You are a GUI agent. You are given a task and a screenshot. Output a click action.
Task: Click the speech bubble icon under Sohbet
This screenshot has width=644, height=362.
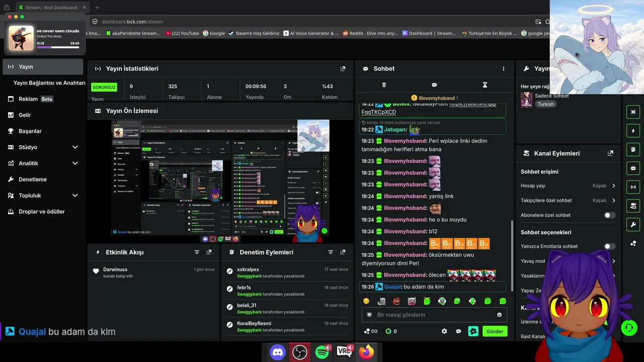point(434,85)
